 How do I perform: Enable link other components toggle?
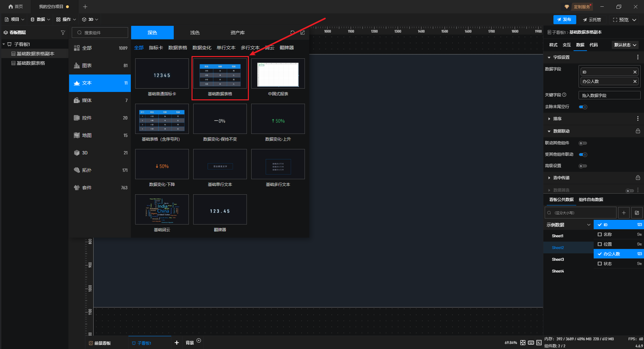tap(583, 143)
